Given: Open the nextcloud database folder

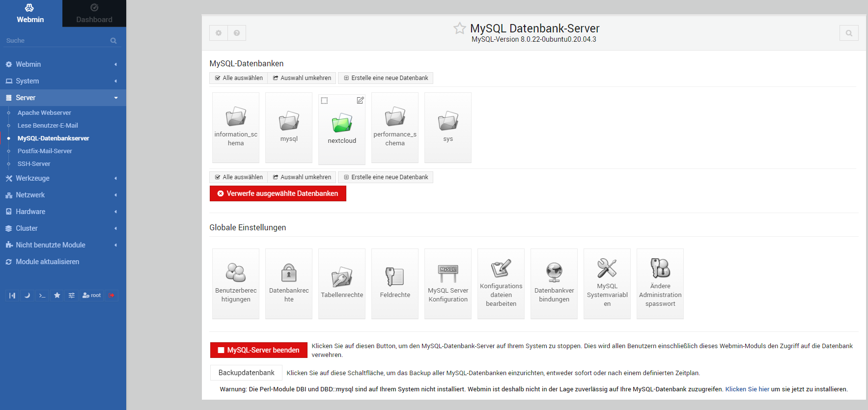Looking at the screenshot, I should [342, 129].
